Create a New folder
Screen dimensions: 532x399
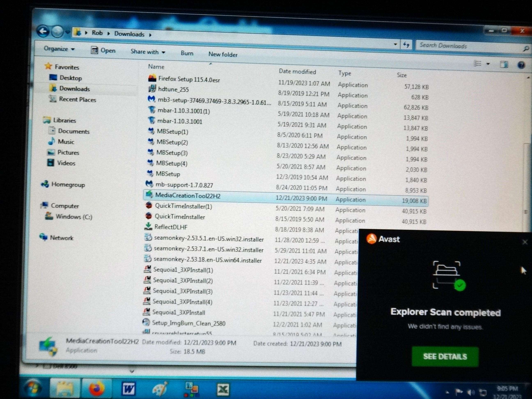click(x=223, y=54)
